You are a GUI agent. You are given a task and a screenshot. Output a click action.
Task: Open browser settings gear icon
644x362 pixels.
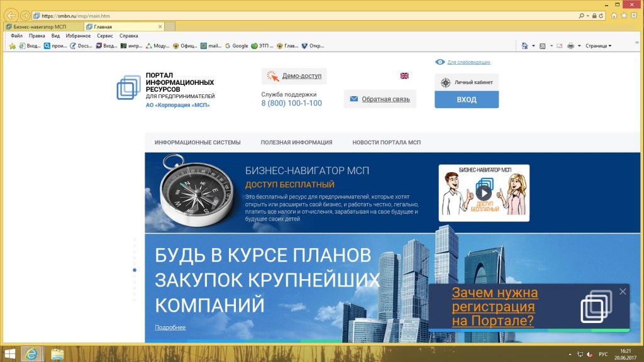634,16
